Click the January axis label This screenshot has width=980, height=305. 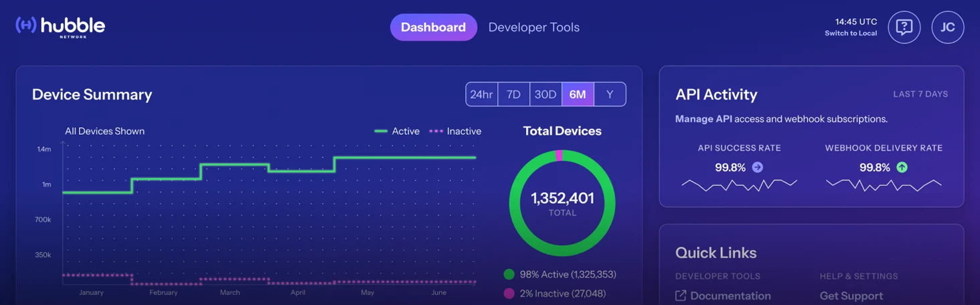pos(91,292)
